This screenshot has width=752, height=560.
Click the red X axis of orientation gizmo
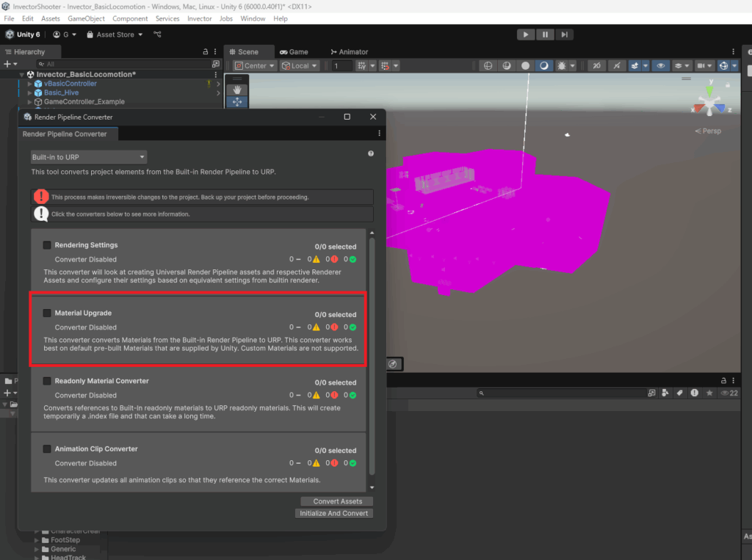(698, 109)
